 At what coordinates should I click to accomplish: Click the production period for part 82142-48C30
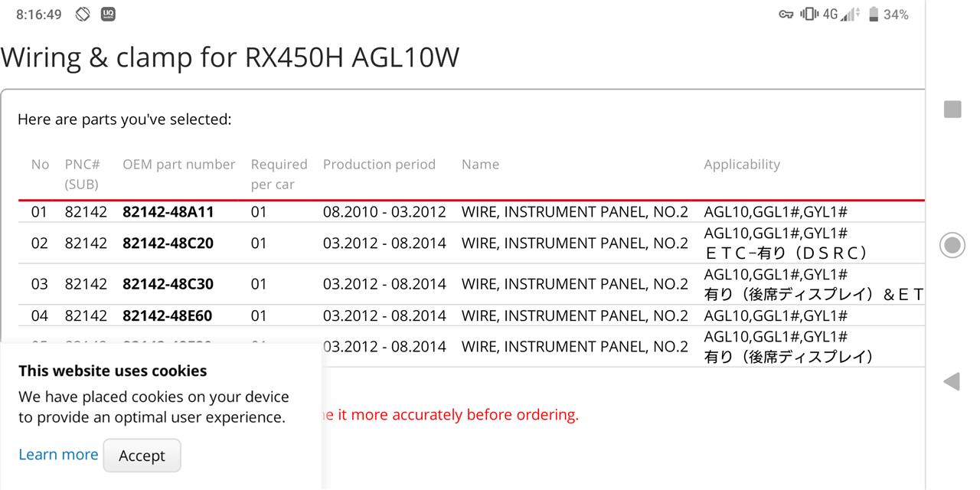pos(384,284)
